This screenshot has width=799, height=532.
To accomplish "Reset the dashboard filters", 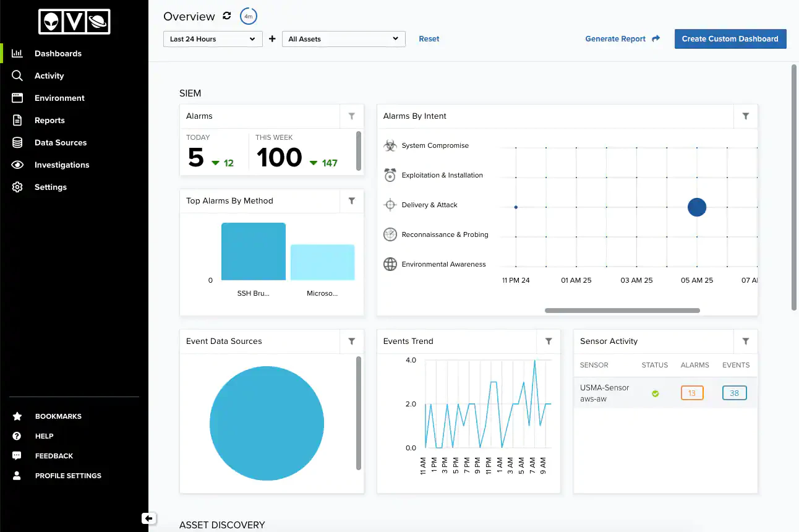I will point(429,39).
